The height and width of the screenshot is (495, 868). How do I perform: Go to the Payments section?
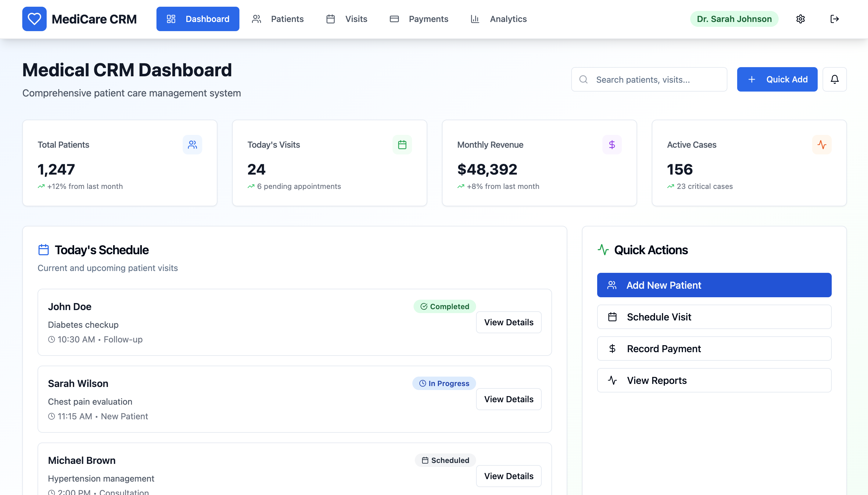point(419,19)
